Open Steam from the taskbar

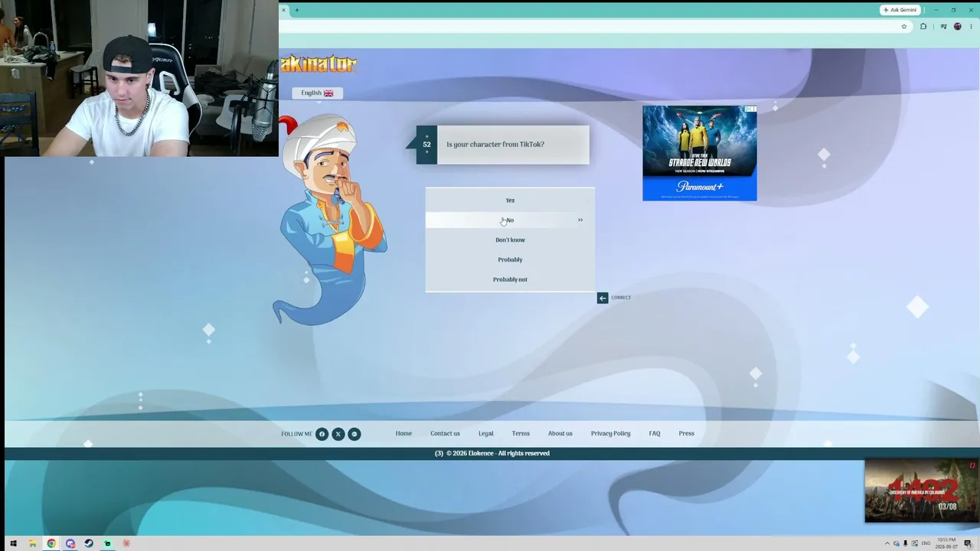[x=89, y=543]
